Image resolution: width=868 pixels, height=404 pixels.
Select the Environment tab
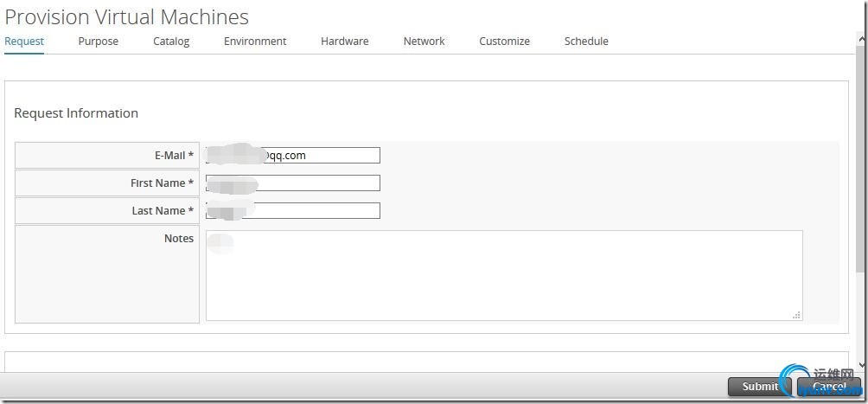pyautogui.click(x=255, y=41)
